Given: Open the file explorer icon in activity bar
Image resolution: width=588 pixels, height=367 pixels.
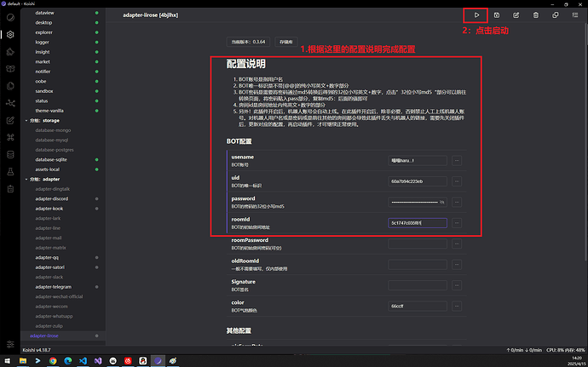Looking at the screenshot, I should tap(10, 86).
